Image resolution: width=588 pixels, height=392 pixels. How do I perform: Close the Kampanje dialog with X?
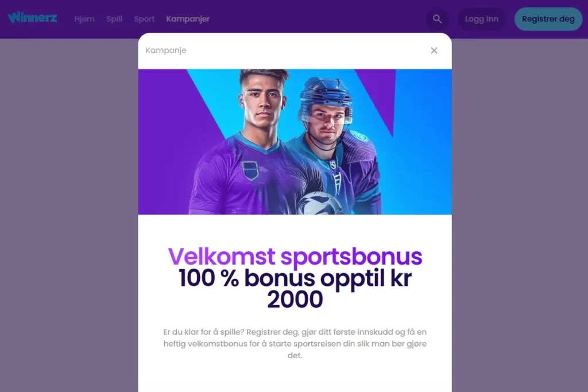tap(434, 50)
